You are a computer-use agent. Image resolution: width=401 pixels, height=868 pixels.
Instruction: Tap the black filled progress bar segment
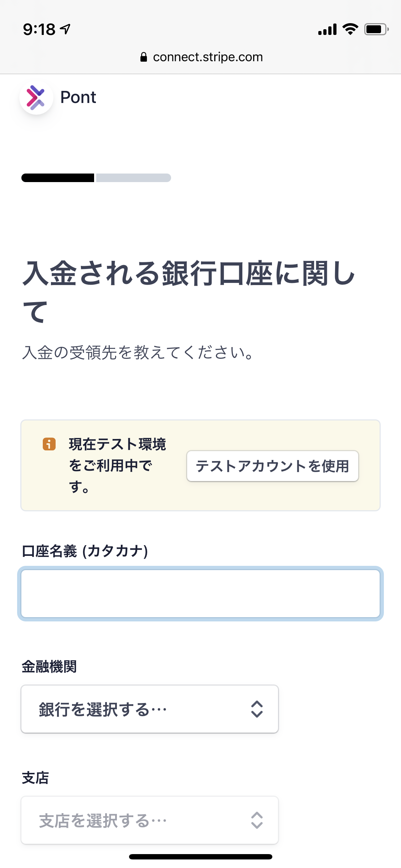58,178
